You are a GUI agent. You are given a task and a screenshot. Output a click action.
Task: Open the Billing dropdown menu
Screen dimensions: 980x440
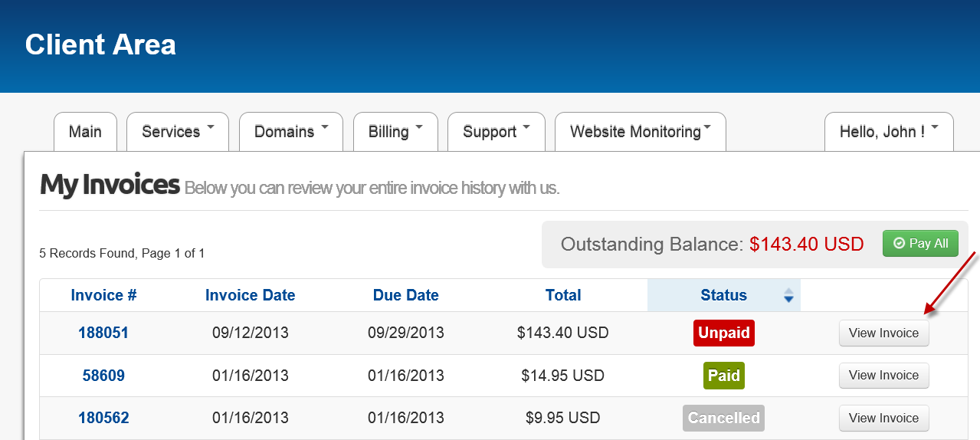(x=395, y=132)
